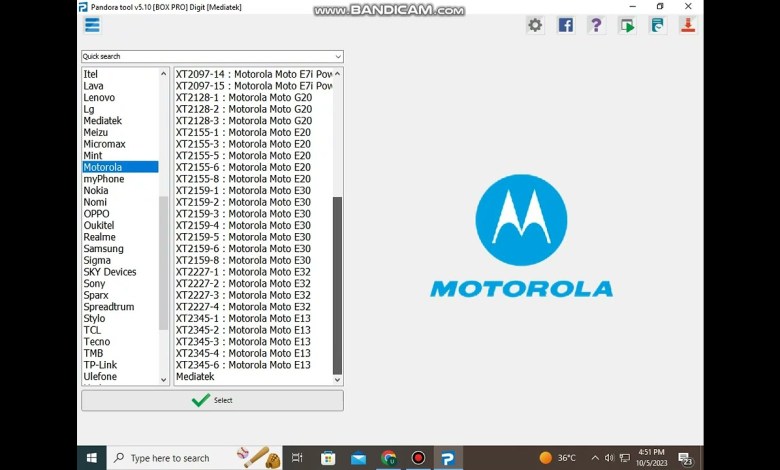This screenshot has height=470, width=780.
Task: Click the brand list scroll-down arrow
Action: 163,379
